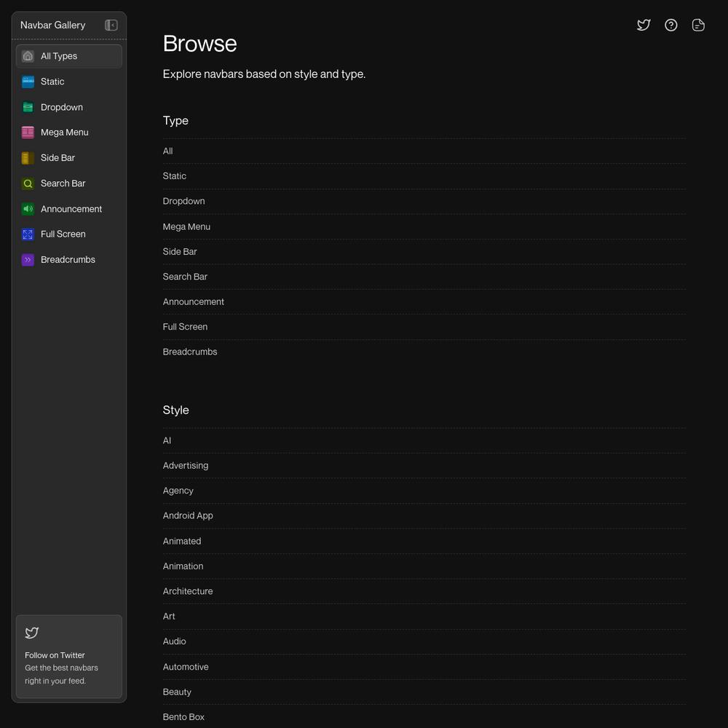
Task: Open Mega Menu link under Type list
Action: point(186,226)
